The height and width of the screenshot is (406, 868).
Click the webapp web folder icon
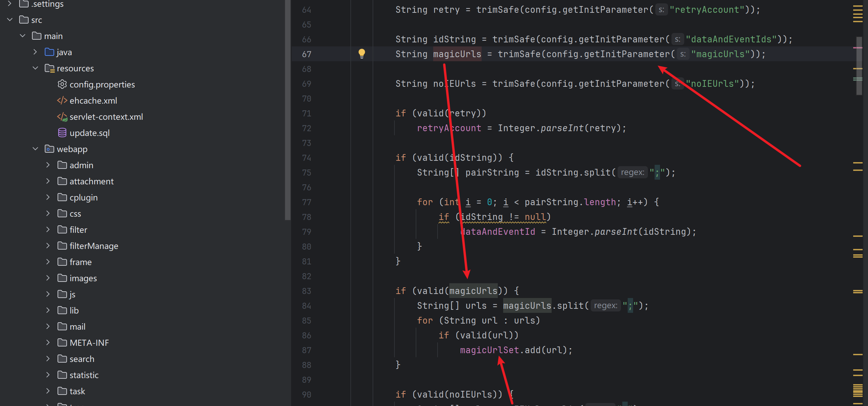click(49, 149)
